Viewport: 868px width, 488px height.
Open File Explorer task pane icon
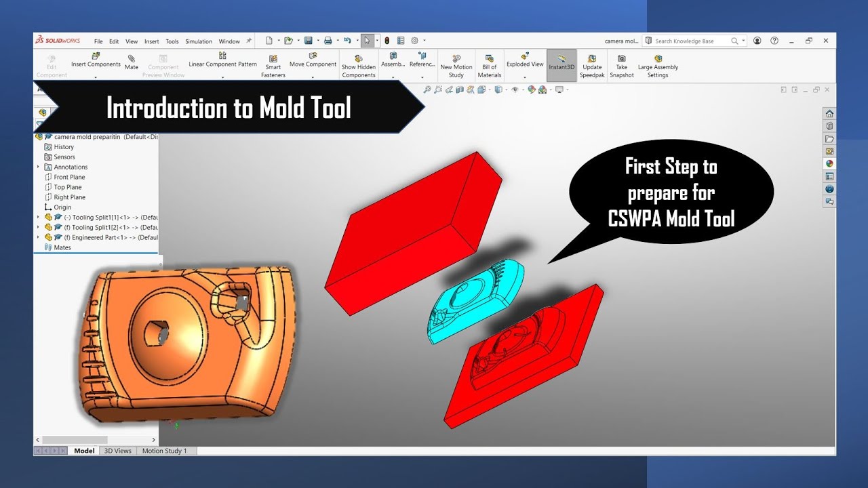click(829, 138)
